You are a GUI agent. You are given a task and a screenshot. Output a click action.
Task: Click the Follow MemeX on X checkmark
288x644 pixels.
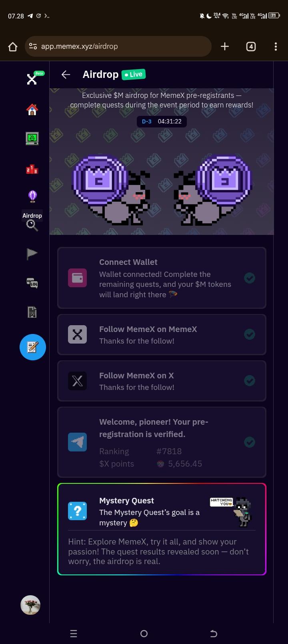pos(250,381)
